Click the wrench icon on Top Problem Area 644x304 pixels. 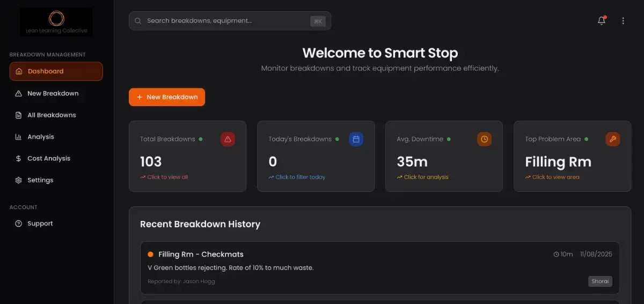(x=612, y=139)
